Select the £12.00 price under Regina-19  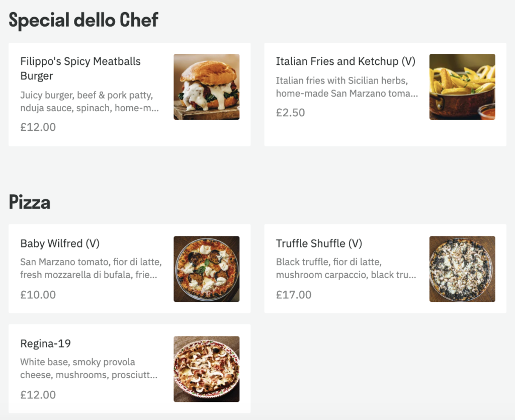pyautogui.click(x=38, y=395)
